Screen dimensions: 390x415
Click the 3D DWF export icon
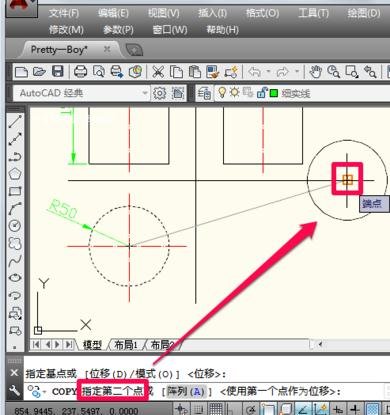click(x=135, y=72)
